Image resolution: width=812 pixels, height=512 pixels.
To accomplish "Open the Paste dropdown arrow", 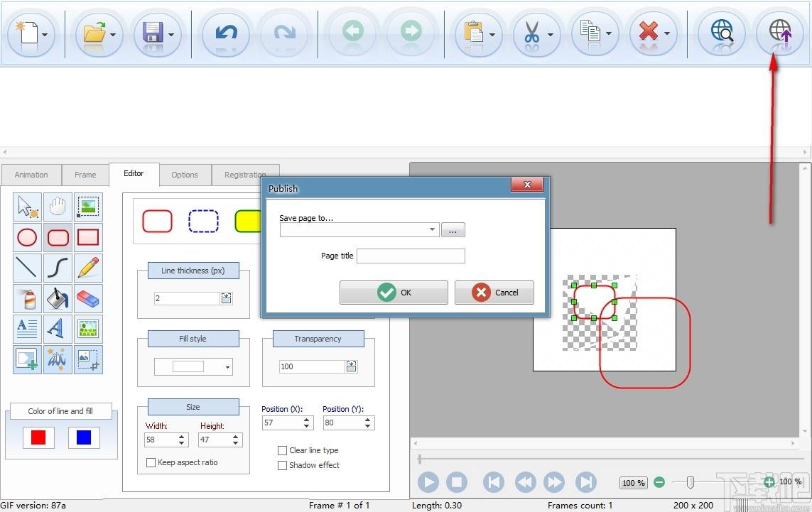I will (x=492, y=36).
